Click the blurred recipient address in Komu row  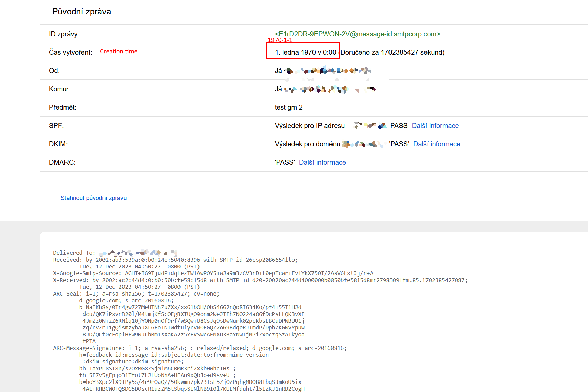[x=330, y=89]
